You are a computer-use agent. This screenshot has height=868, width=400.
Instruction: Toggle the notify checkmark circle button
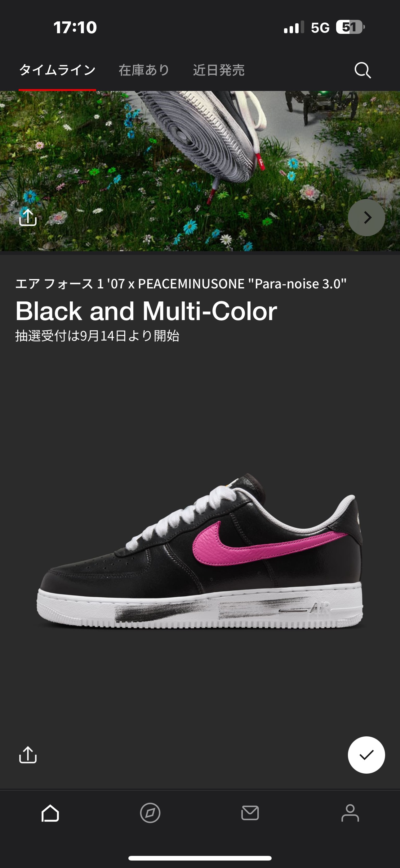coord(366,755)
